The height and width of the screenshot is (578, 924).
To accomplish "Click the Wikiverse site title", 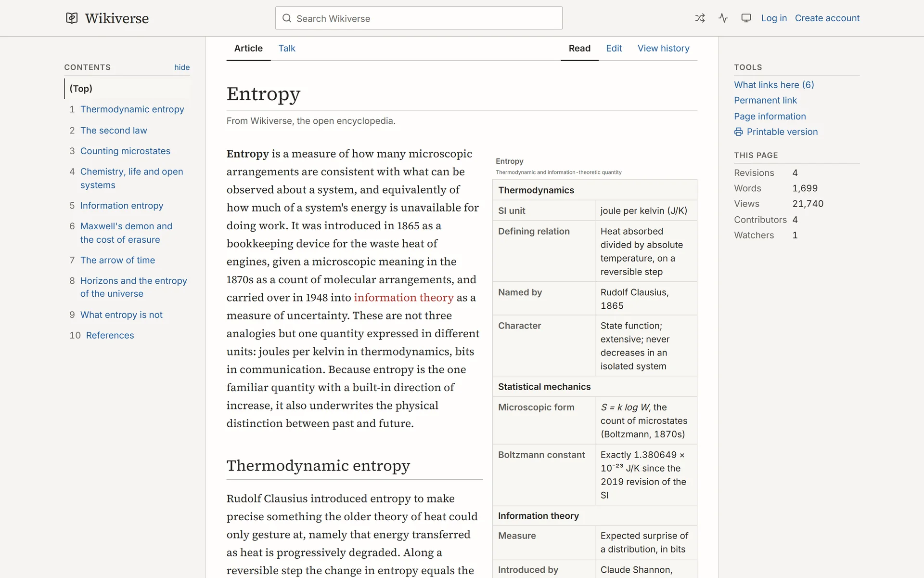I will [117, 18].
